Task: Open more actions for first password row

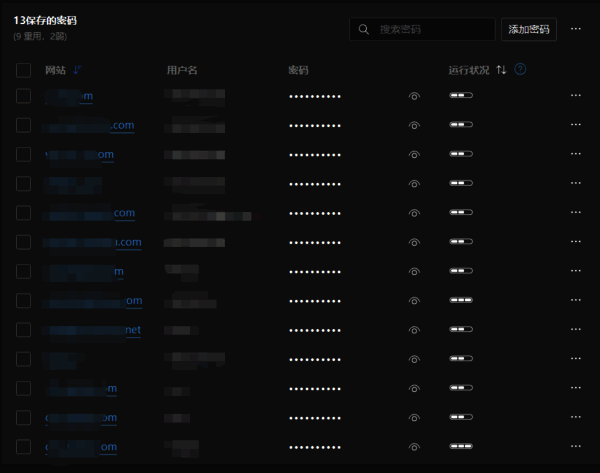Action: pyautogui.click(x=575, y=96)
